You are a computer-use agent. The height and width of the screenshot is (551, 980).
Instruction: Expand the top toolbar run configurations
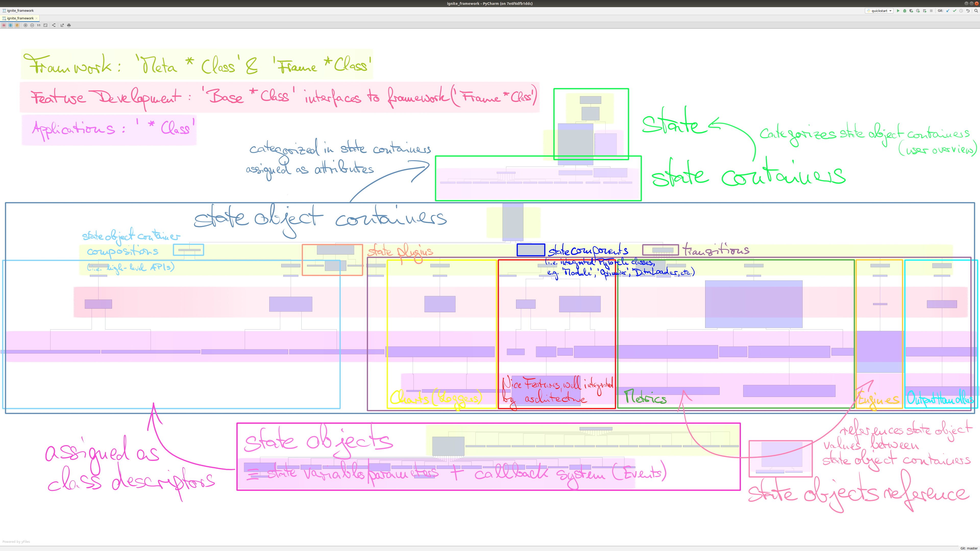(x=890, y=11)
